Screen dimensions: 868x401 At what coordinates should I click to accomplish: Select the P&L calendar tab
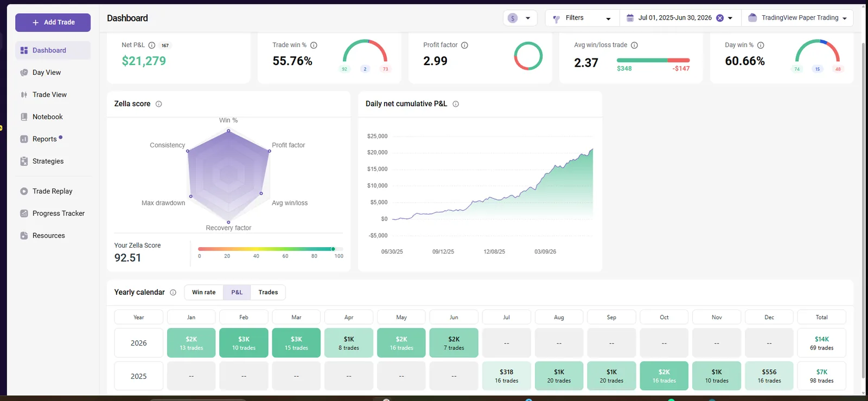tap(237, 293)
